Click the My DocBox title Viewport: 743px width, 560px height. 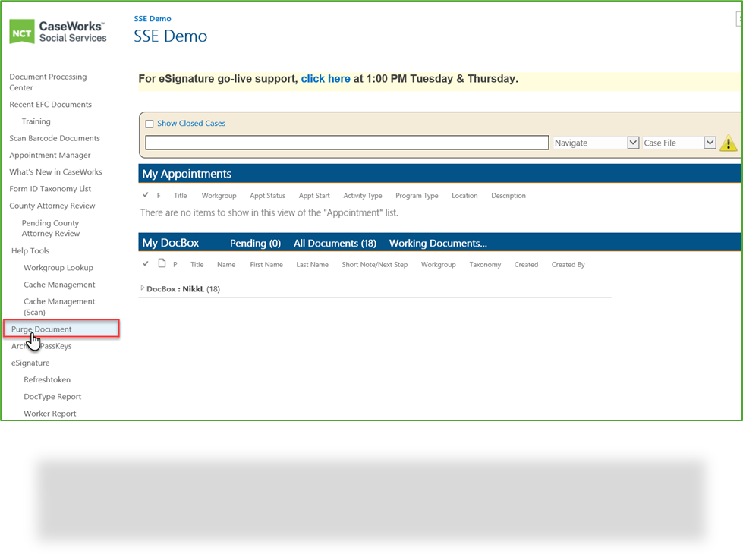tap(171, 243)
